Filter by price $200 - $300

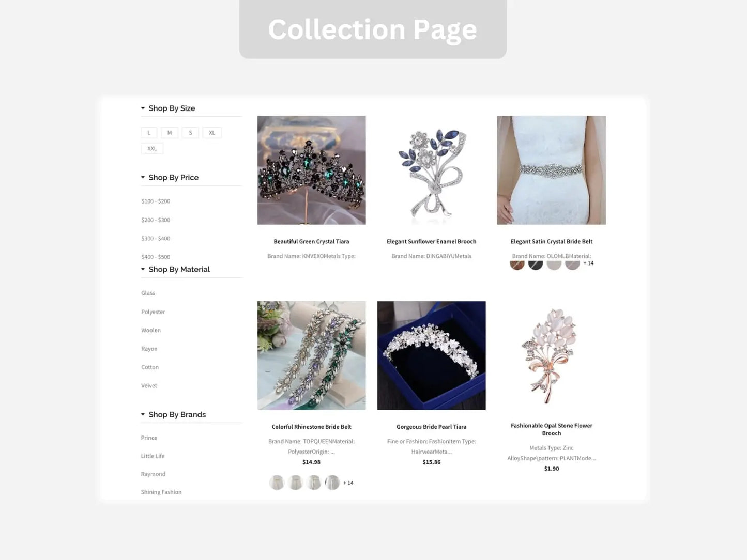[x=156, y=220]
